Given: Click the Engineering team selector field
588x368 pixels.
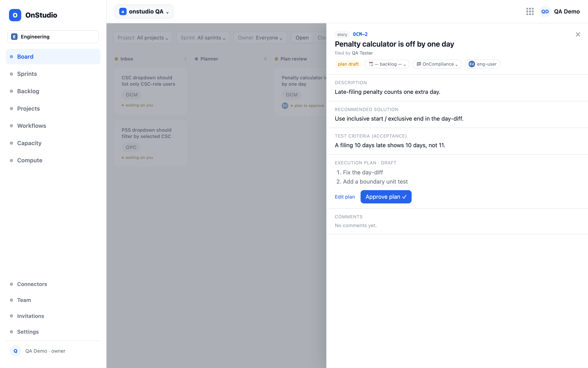Looking at the screenshot, I should point(53,37).
